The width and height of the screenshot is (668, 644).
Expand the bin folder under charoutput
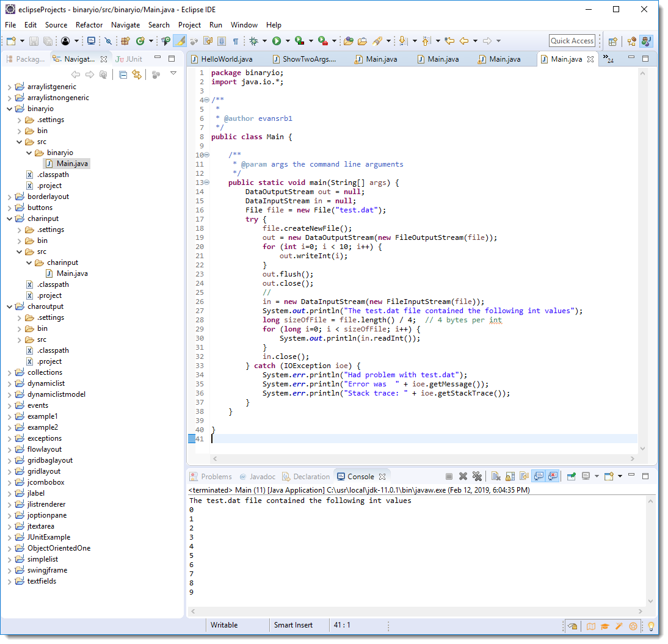[x=19, y=329]
